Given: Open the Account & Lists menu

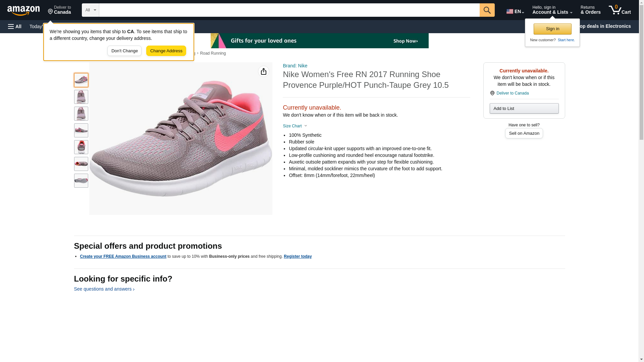Looking at the screenshot, I should [x=552, y=10].
